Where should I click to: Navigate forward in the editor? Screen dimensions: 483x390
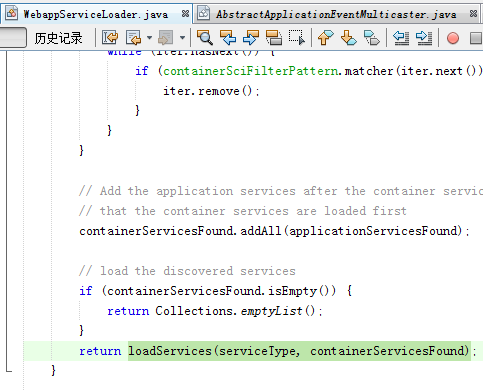166,38
